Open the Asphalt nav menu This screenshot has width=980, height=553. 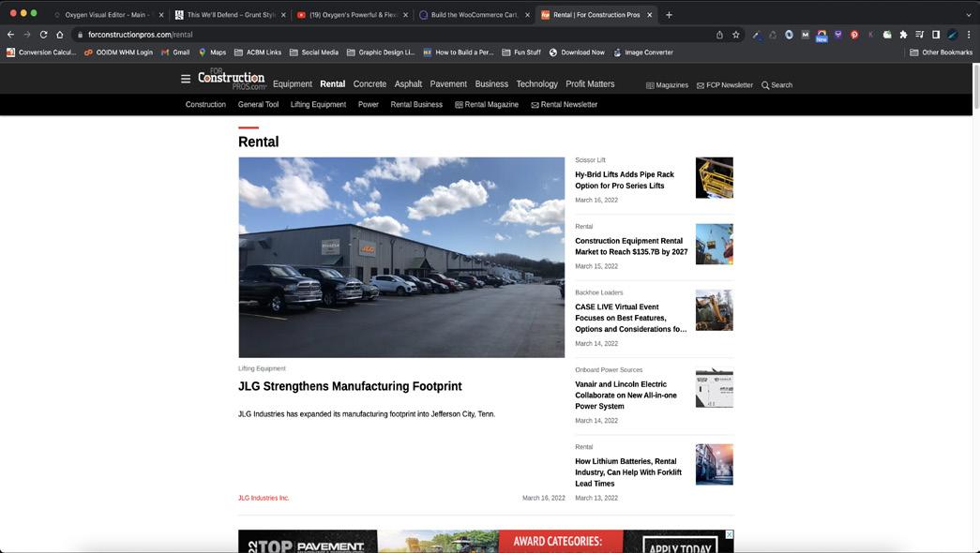pos(408,83)
